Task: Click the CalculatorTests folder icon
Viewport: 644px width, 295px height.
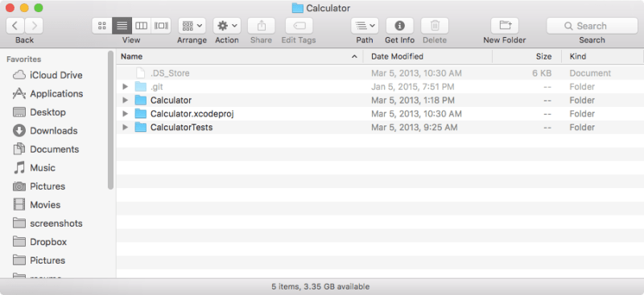Action: coord(141,128)
